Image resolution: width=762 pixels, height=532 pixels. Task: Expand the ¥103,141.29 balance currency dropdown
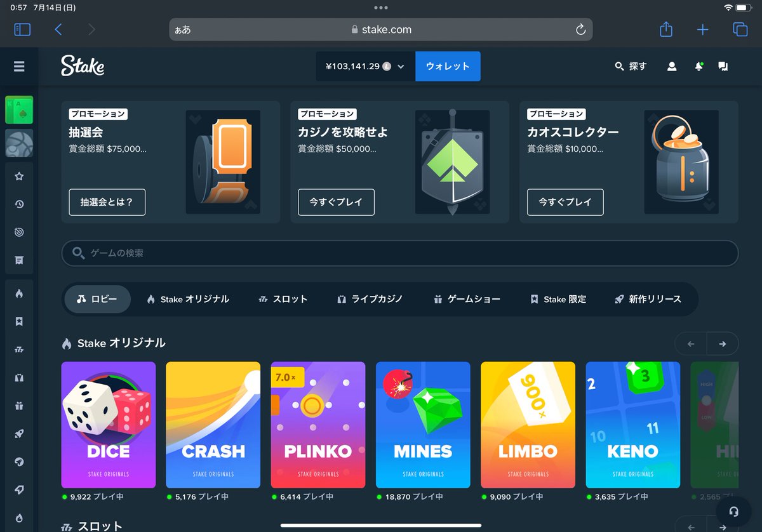pyautogui.click(x=365, y=67)
